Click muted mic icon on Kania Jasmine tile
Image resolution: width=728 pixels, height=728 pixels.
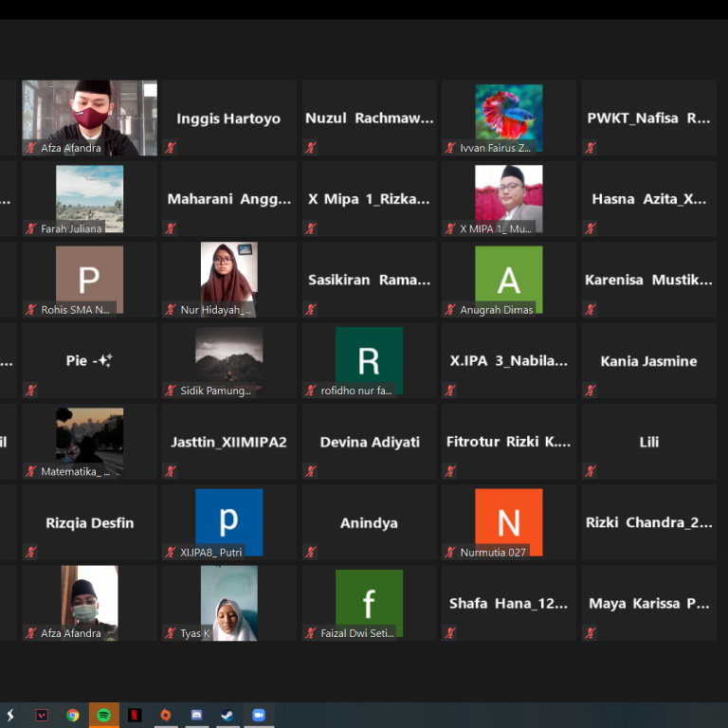click(591, 391)
